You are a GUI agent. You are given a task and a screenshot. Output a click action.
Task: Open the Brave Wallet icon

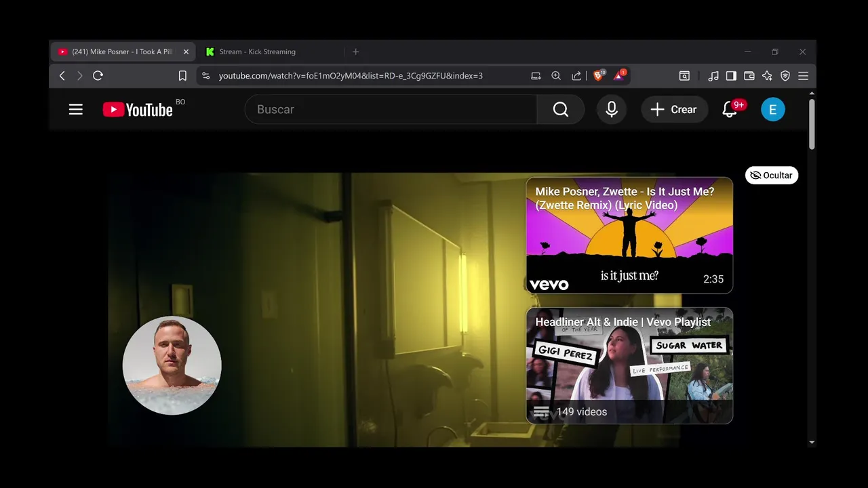pyautogui.click(x=749, y=76)
